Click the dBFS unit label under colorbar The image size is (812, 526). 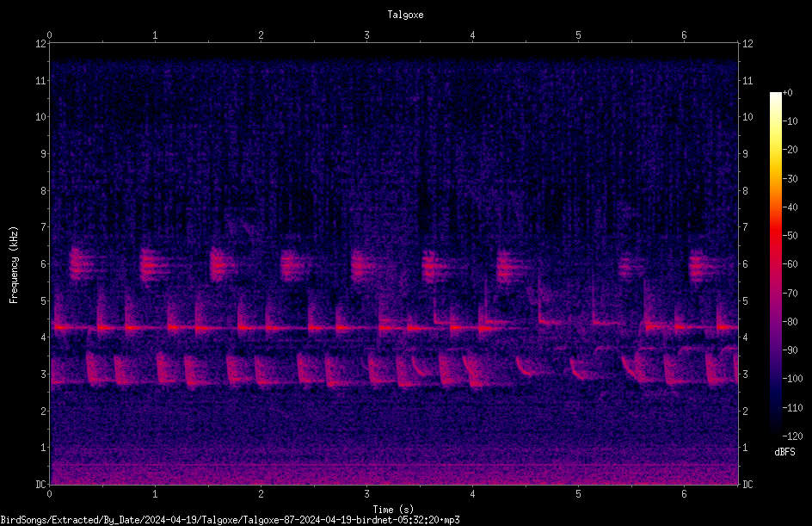784,452
